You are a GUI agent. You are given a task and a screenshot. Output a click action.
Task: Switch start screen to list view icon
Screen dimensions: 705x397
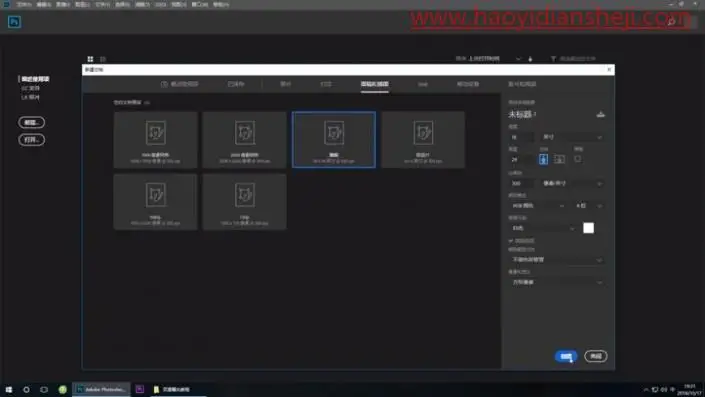(103, 59)
